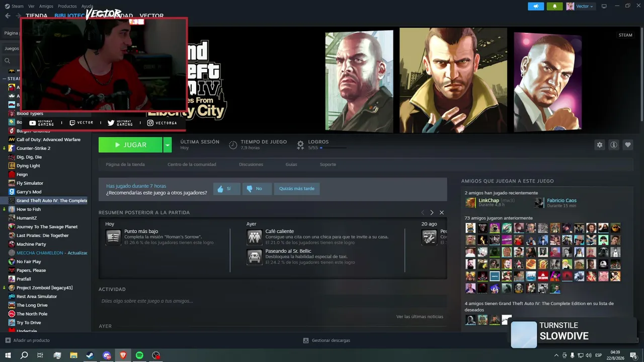
Task: Close the post-game summary panel
Action: (x=442, y=213)
